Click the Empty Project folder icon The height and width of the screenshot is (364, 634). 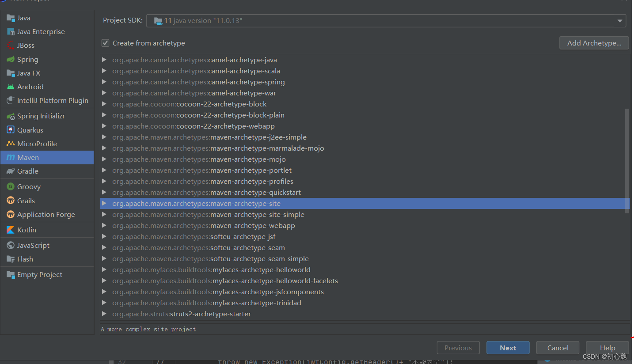coord(11,275)
